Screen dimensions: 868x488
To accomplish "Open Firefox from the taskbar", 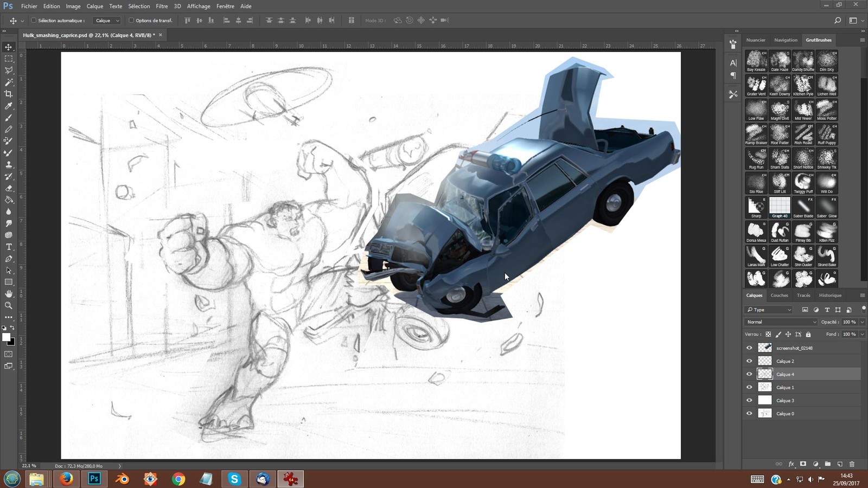I will pyautogui.click(x=66, y=479).
